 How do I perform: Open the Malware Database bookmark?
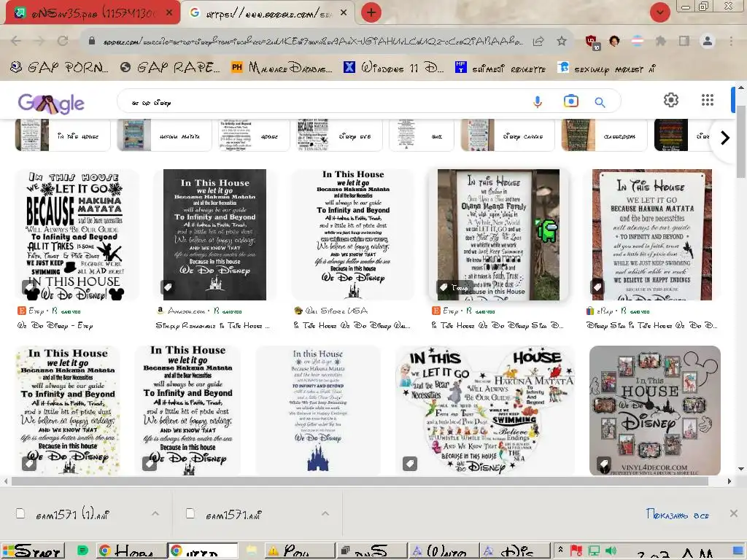point(282,68)
